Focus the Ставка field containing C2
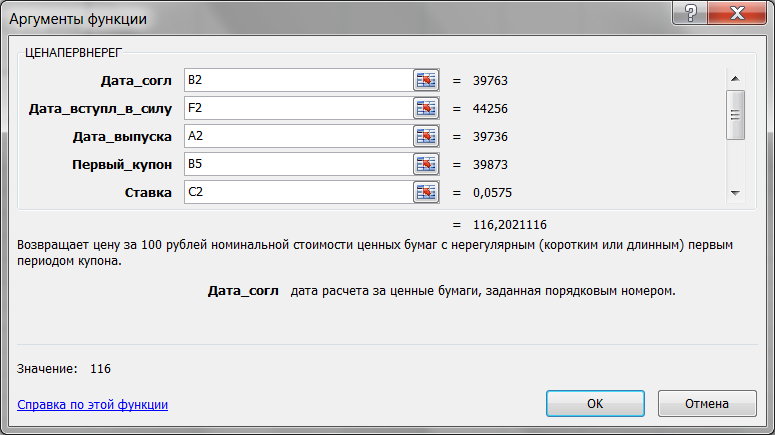 [299, 192]
